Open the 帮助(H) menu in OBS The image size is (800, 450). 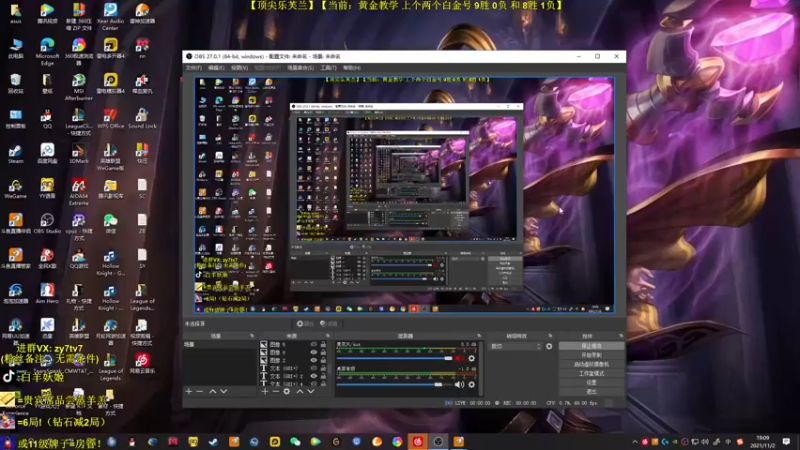click(x=352, y=68)
